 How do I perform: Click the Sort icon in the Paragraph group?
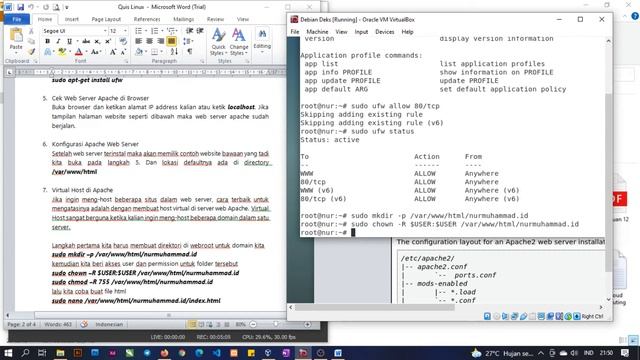click(x=174, y=51)
